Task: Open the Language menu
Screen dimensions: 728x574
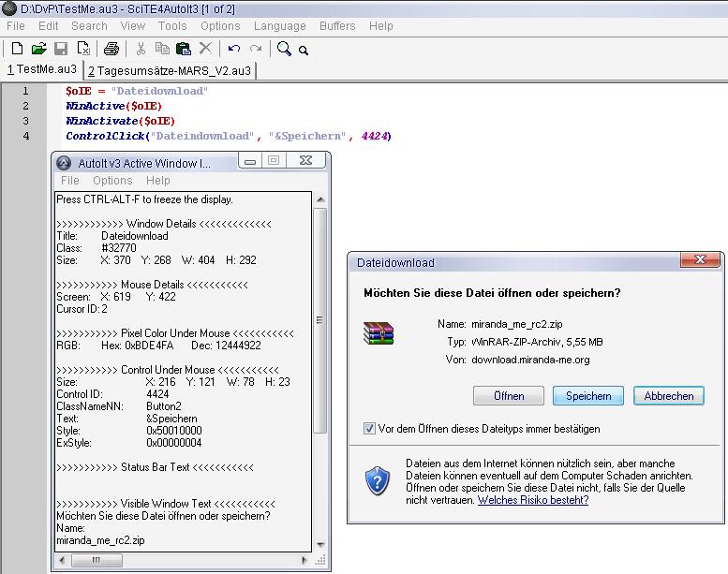Action: [x=279, y=26]
